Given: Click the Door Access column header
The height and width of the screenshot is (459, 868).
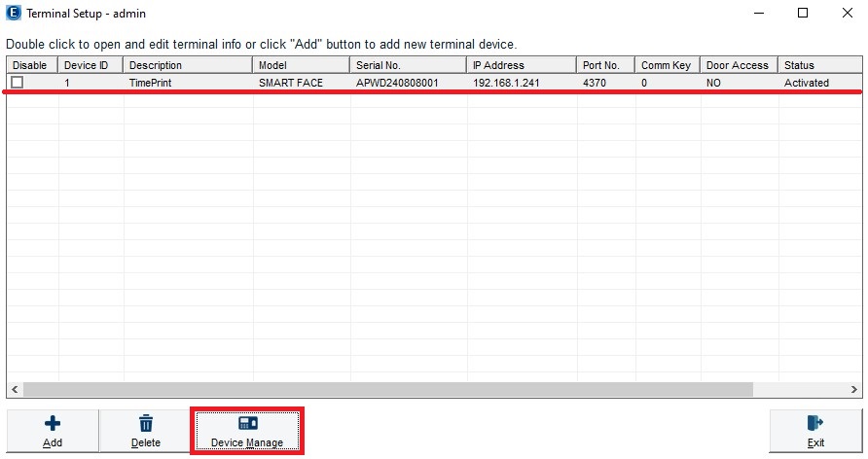Looking at the screenshot, I should (739, 65).
